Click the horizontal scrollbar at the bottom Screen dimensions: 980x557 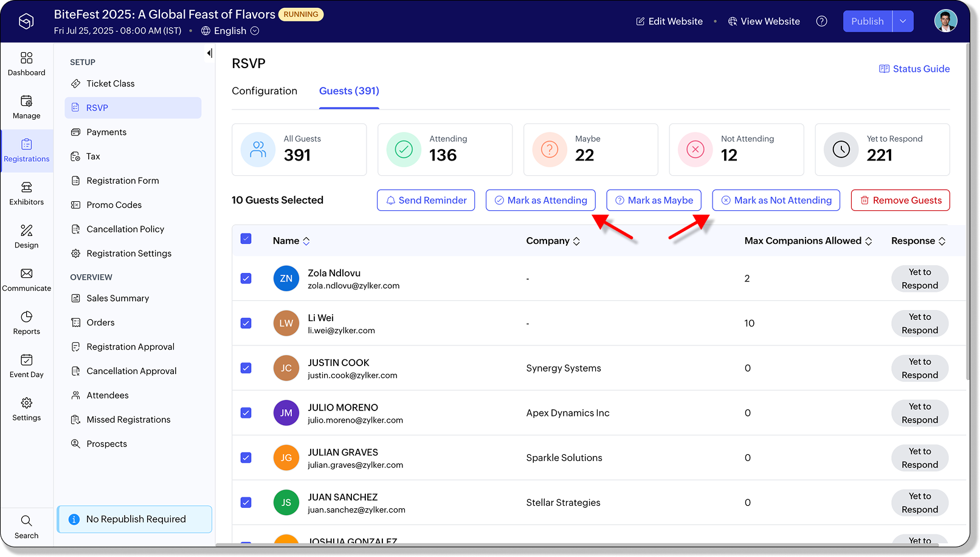[x=547, y=545]
